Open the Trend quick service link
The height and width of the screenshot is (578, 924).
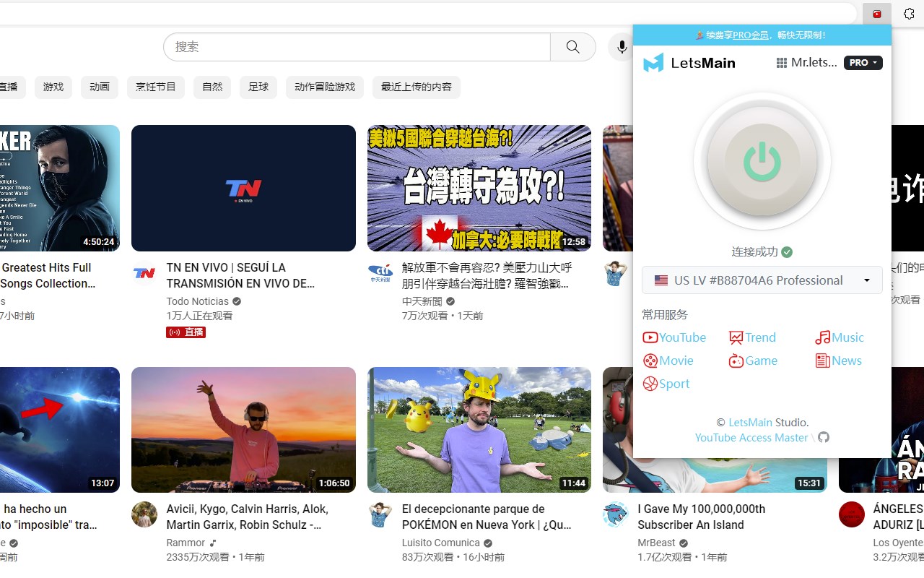pos(752,337)
